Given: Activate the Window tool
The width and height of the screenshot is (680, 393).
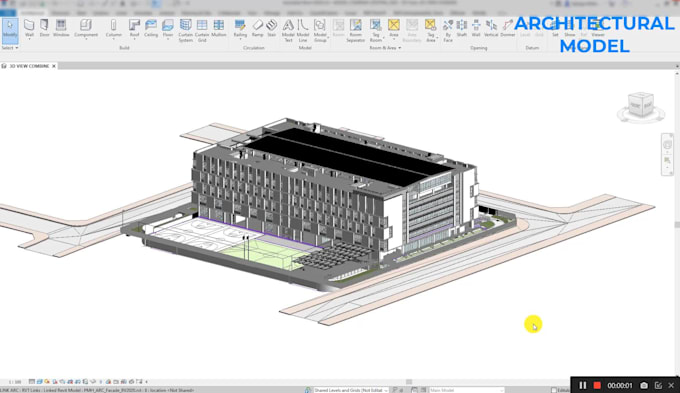Looking at the screenshot, I should tap(61, 28).
